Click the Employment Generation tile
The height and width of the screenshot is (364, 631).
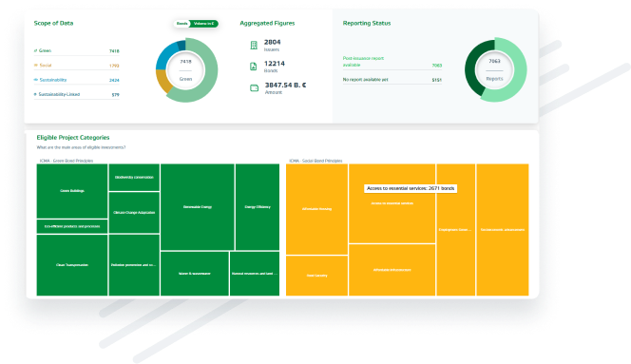point(455,229)
